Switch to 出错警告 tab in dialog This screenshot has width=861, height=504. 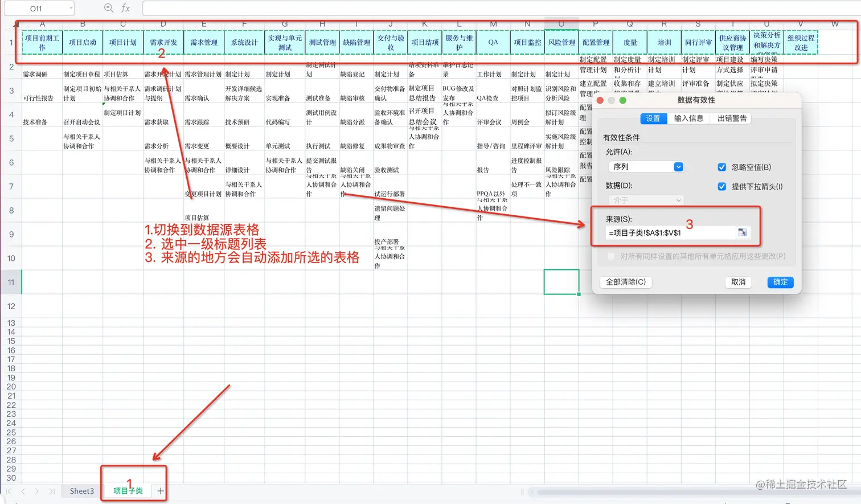(x=732, y=118)
